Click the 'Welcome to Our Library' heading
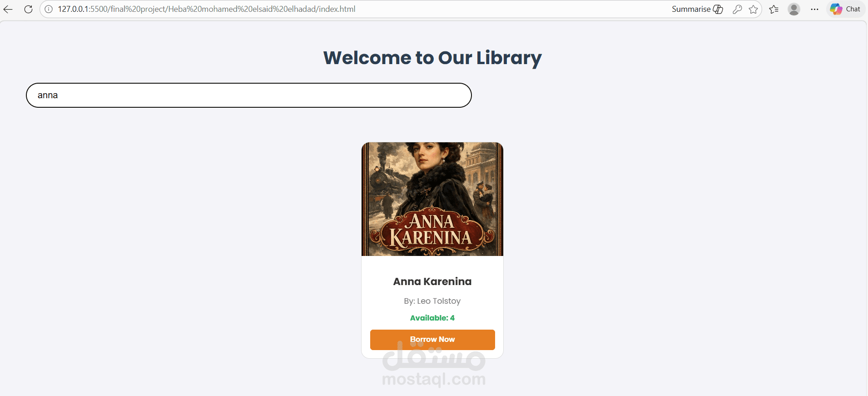This screenshot has height=396, width=868. 432,58
